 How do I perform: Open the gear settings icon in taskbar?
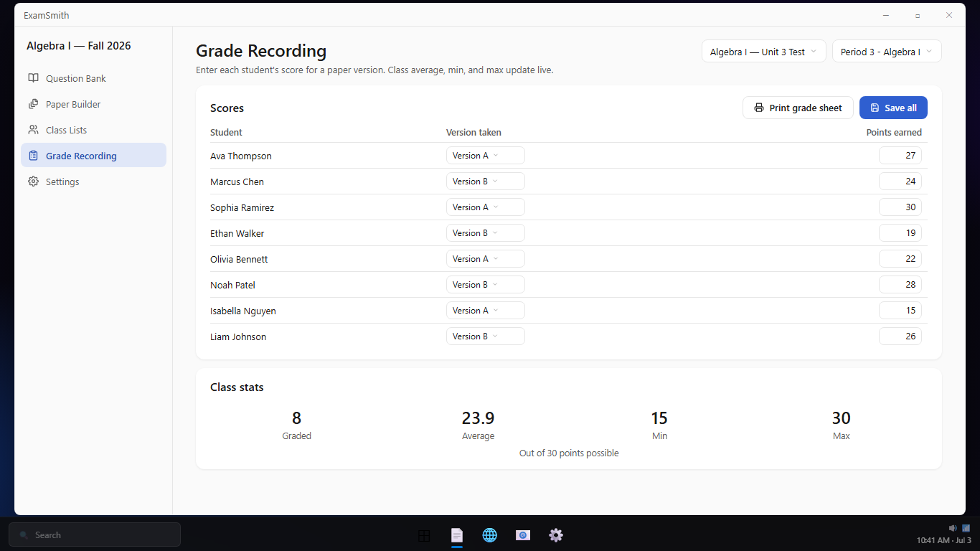(556, 535)
